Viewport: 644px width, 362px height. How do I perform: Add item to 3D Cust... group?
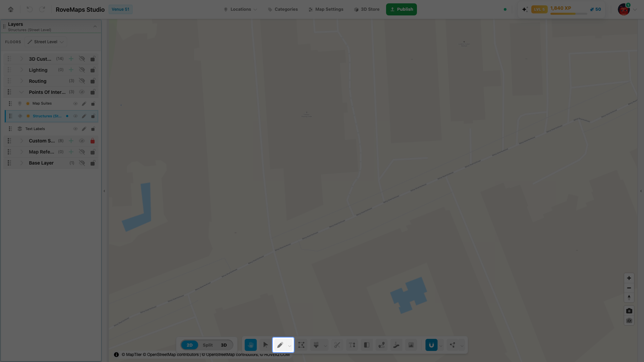click(x=71, y=59)
